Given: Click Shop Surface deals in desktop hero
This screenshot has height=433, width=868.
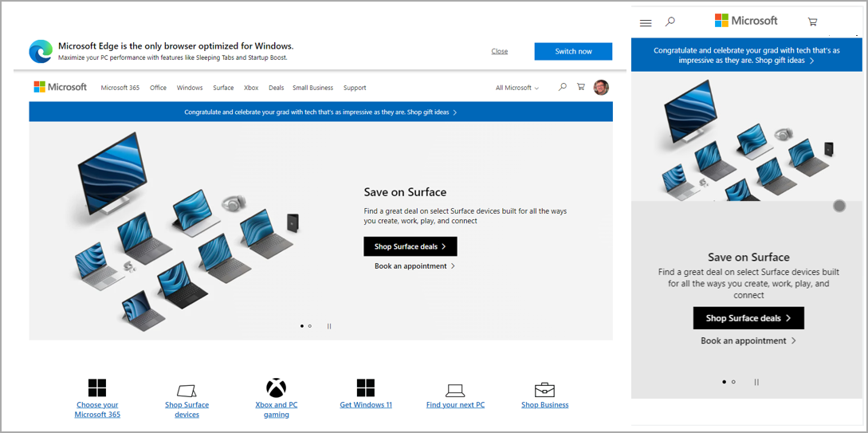Looking at the screenshot, I should [x=410, y=246].
